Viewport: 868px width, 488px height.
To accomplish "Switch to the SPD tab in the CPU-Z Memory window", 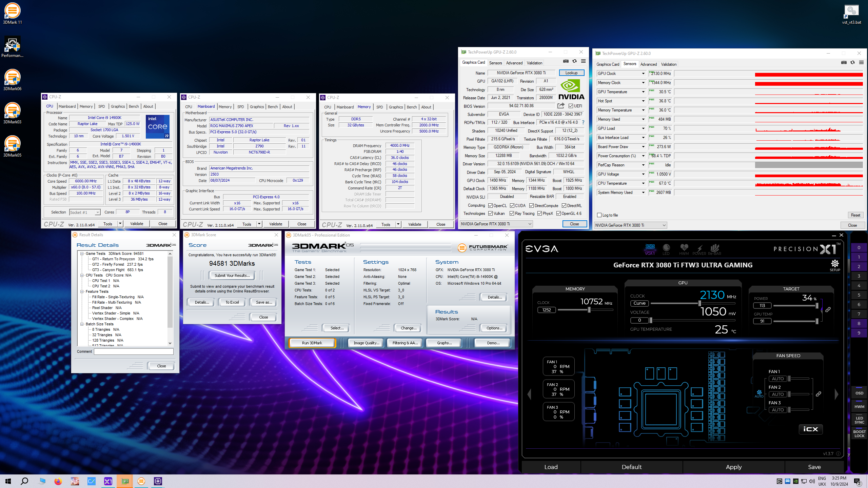I will point(379,107).
